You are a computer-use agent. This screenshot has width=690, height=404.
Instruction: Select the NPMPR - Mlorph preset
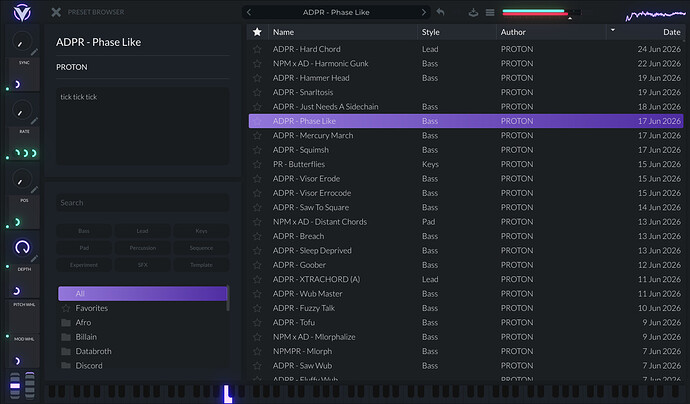(x=466, y=351)
